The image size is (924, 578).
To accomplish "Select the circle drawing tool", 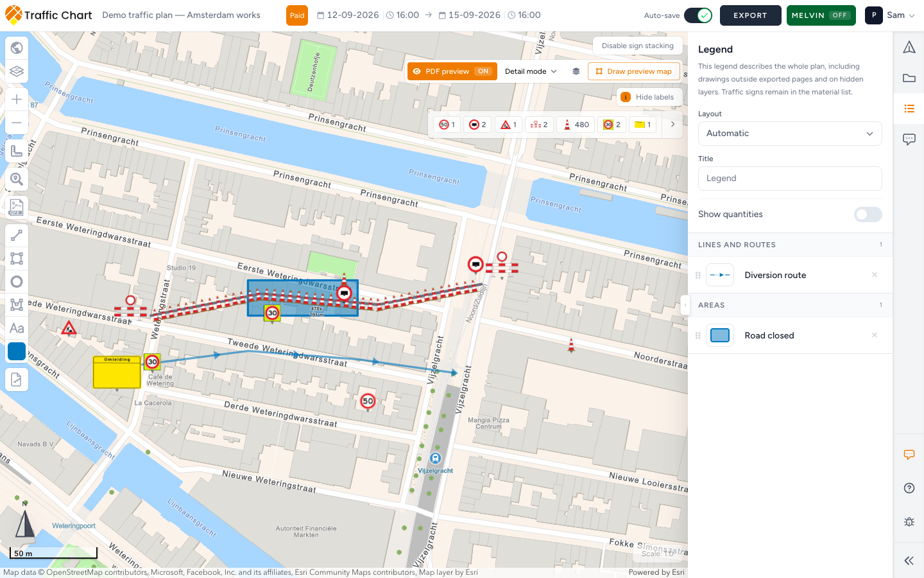I will click(x=17, y=282).
